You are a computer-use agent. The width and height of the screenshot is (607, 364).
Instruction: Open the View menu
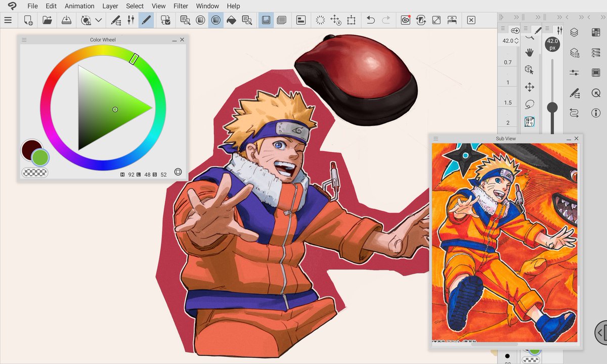point(159,6)
